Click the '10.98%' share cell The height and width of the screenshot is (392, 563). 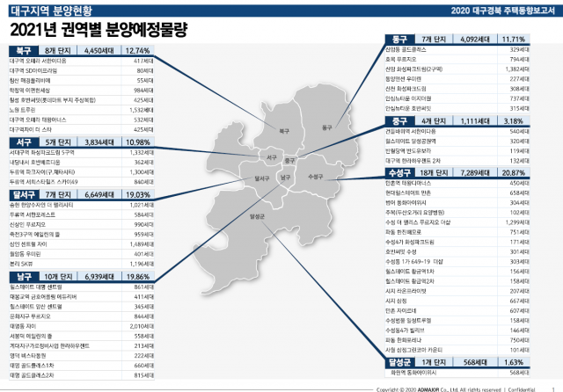[x=138, y=142]
